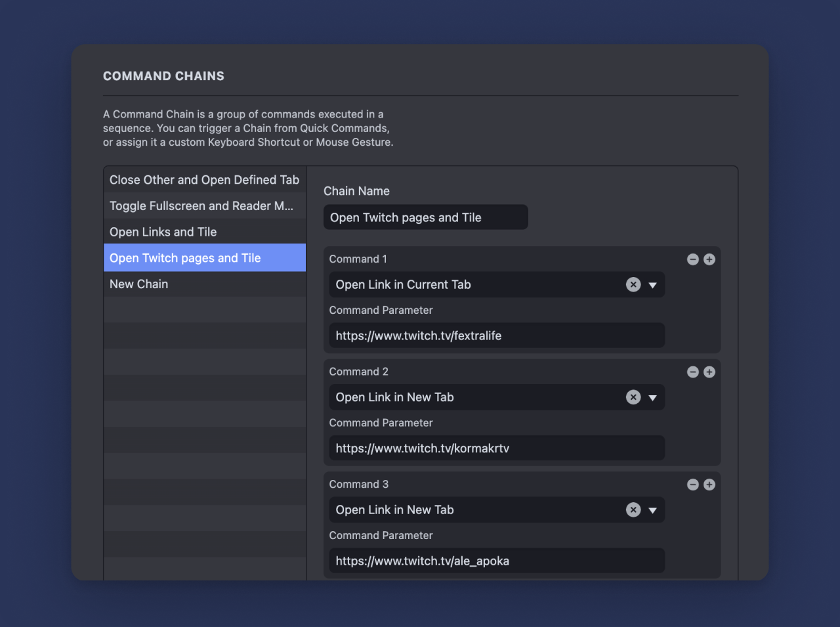Image resolution: width=840 pixels, height=627 pixels.
Task: Edit ale_apoka URL parameter field
Action: point(497,561)
